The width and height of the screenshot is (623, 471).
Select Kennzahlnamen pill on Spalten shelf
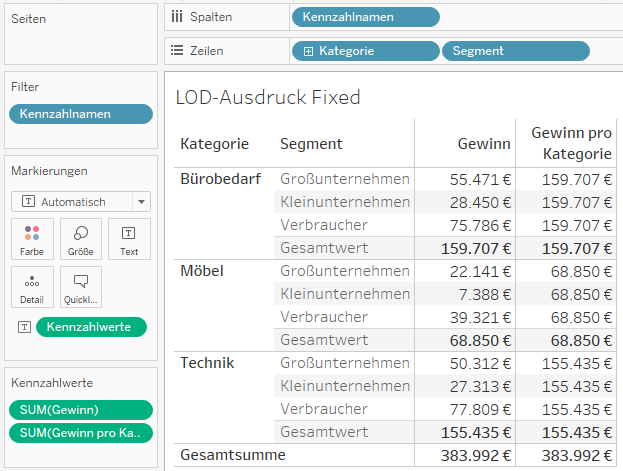pyautogui.click(x=366, y=17)
